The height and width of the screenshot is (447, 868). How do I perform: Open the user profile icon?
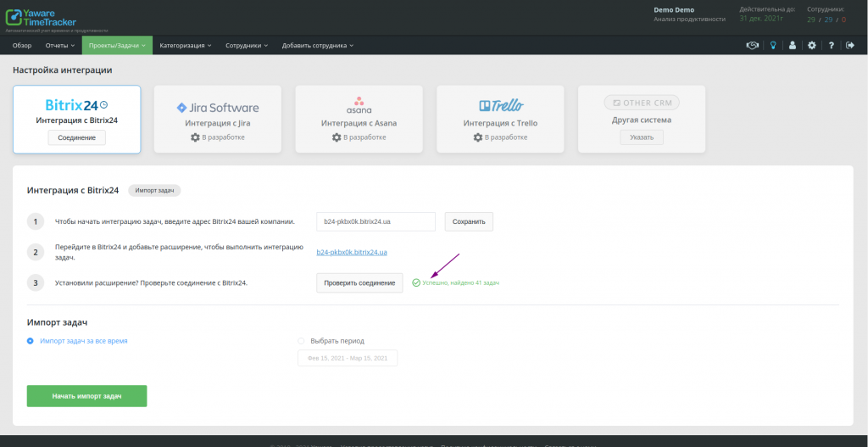[x=793, y=46]
